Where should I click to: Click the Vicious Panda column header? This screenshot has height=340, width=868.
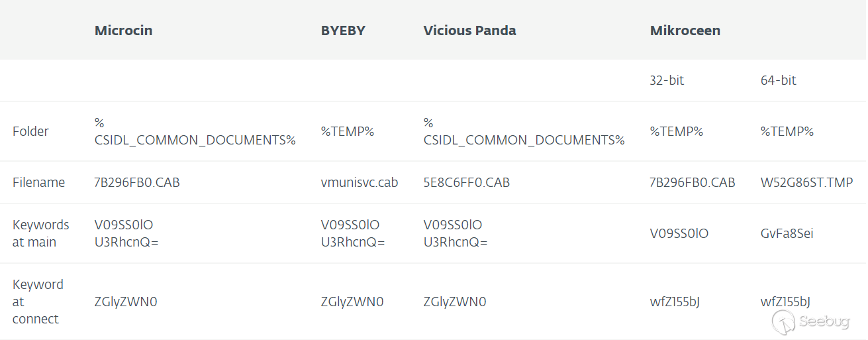(469, 30)
